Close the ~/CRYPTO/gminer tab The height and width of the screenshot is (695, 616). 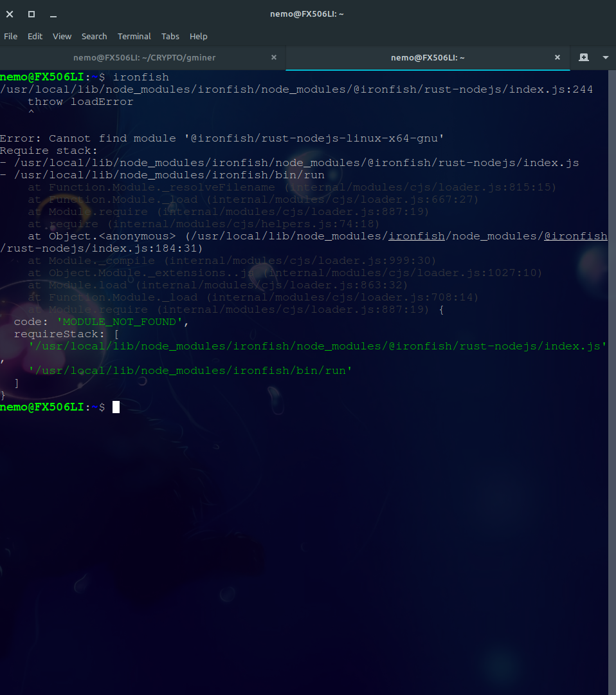pos(274,57)
